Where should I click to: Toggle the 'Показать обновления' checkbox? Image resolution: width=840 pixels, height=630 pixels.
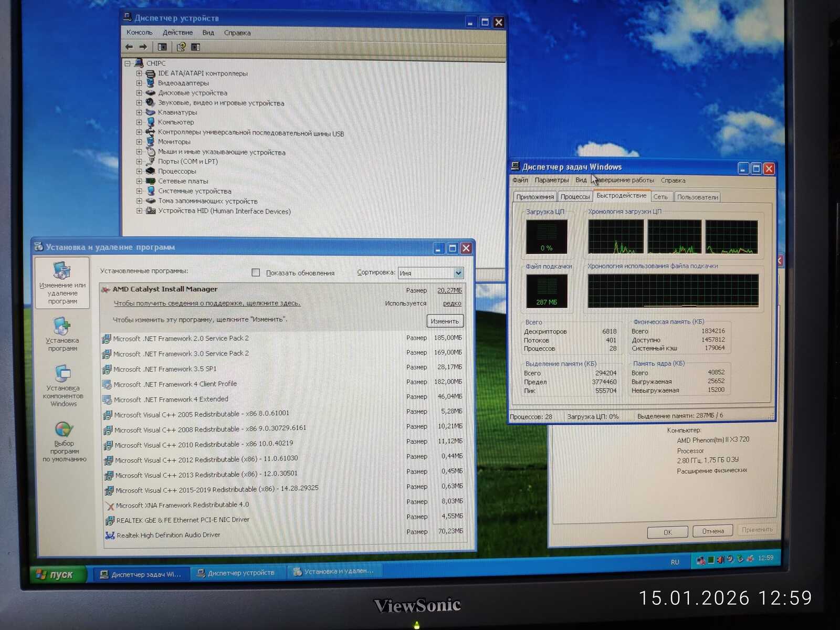(x=256, y=272)
